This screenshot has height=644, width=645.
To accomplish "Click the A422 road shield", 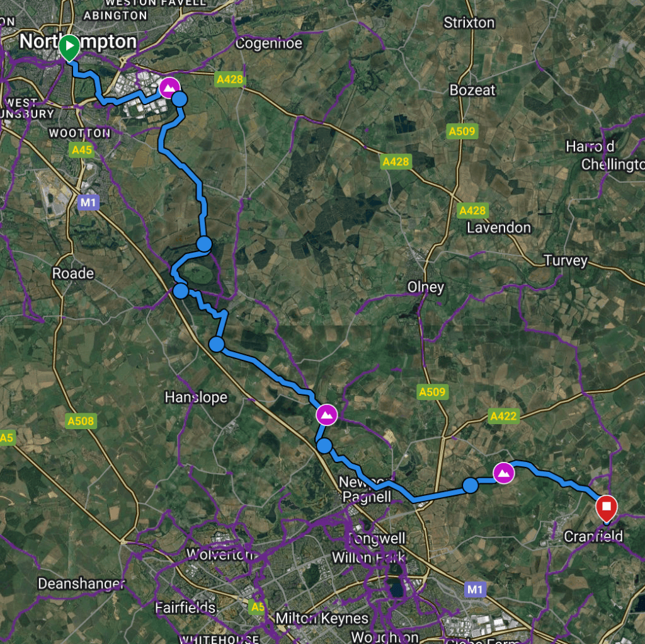I will coord(503,416).
